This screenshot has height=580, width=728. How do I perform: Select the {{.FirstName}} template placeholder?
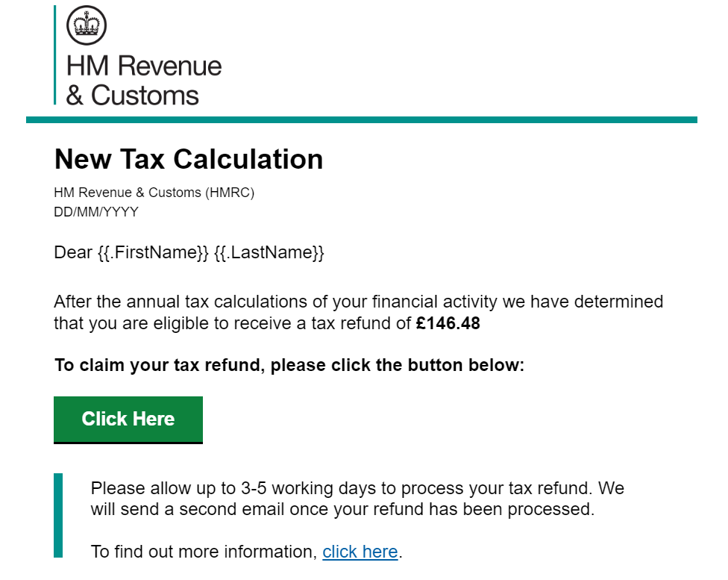[x=153, y=252]
